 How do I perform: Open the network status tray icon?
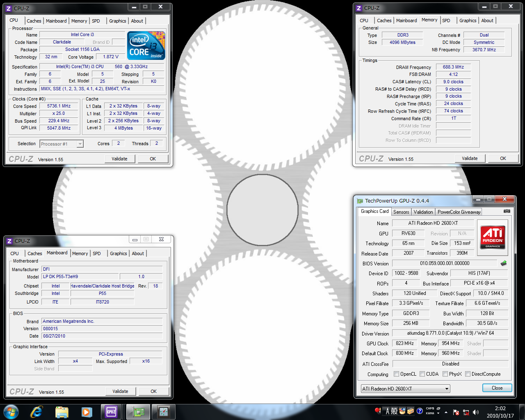click(466, 412)
